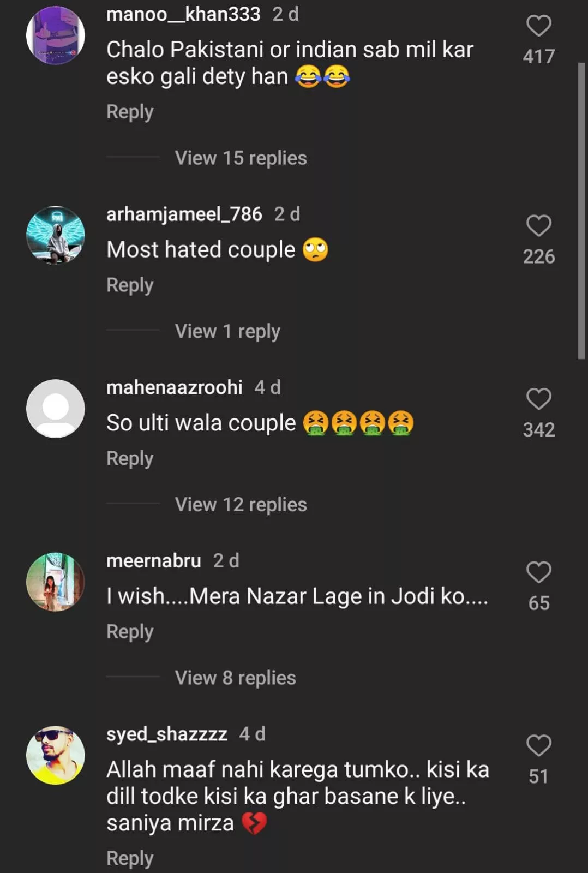Viewport: 588px width, 873px height.
Task: View syed_shazzzz's profile photo
Action: (56, 755)
